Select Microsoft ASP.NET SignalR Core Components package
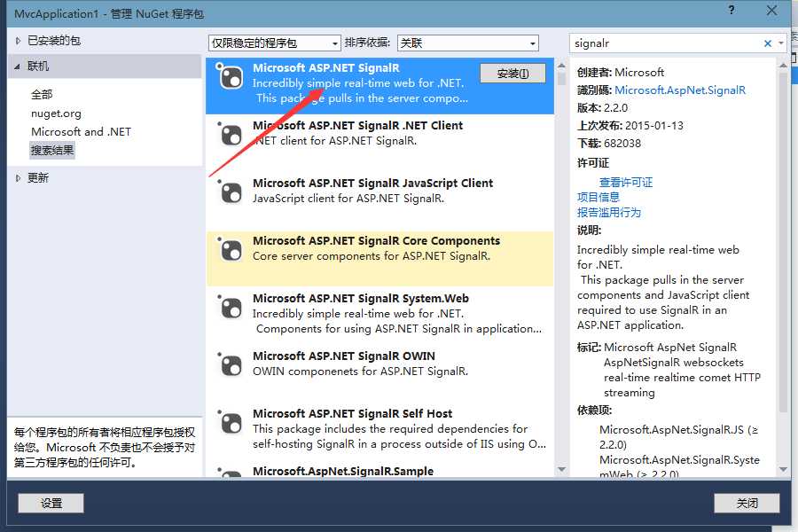Screen dimensions: 798x532 click(x=379, y=259)
